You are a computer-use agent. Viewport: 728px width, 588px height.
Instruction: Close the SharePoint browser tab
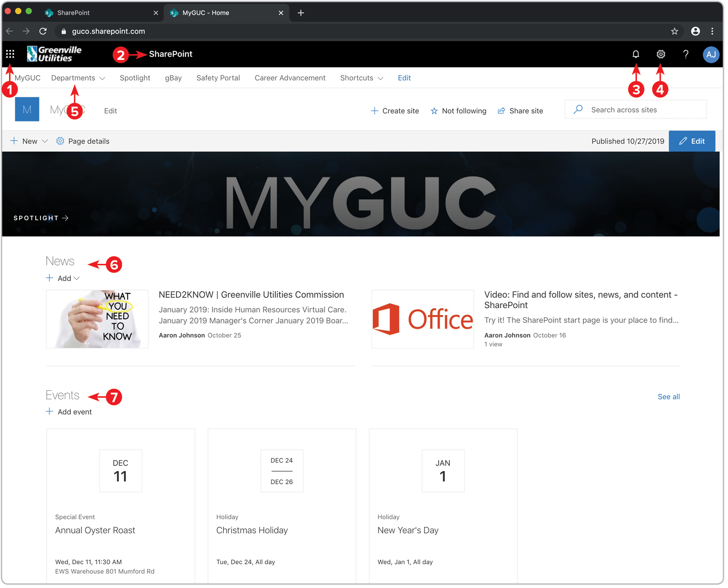[x=156, y=13]
